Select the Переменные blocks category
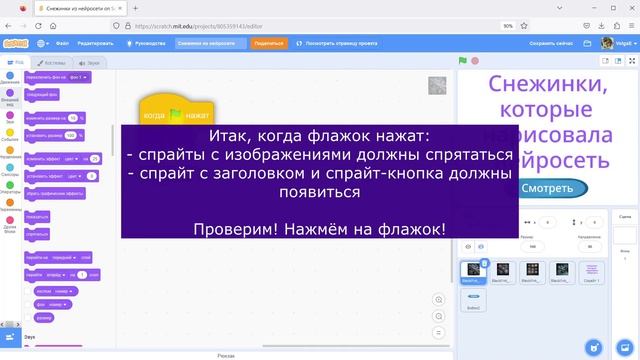Screen dimensions: 640x360 coord(10,205)
